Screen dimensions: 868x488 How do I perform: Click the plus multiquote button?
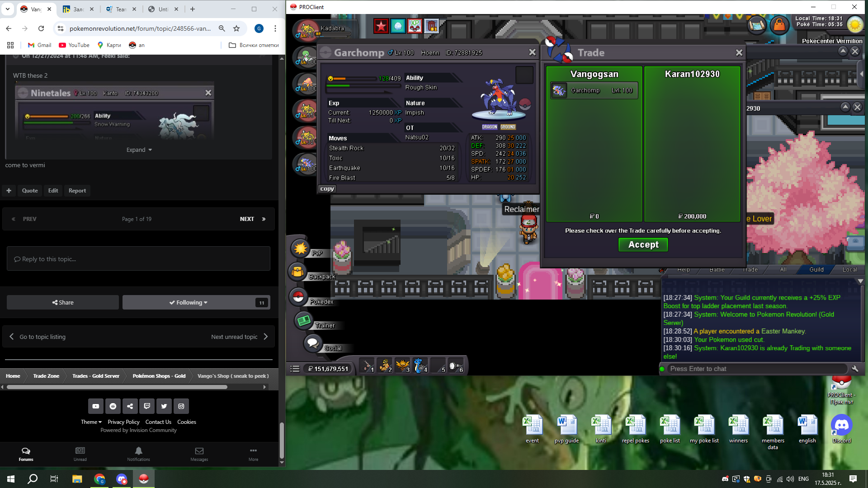point(9,191)
